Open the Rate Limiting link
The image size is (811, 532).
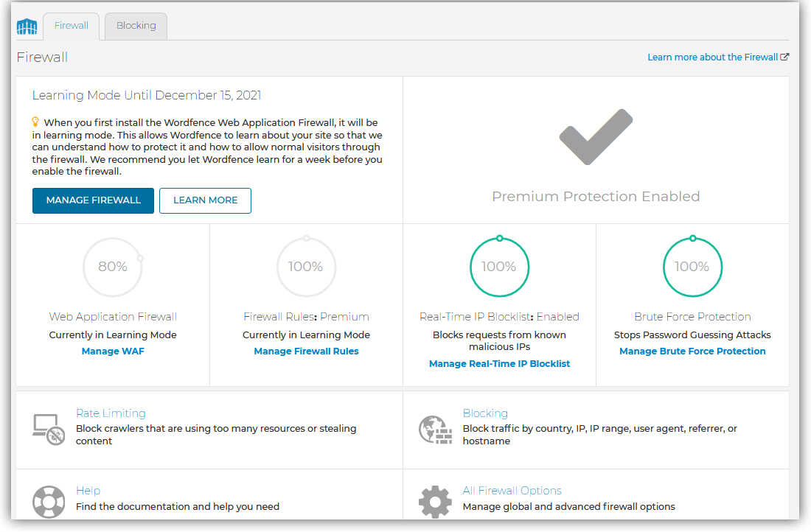[111, 413]
